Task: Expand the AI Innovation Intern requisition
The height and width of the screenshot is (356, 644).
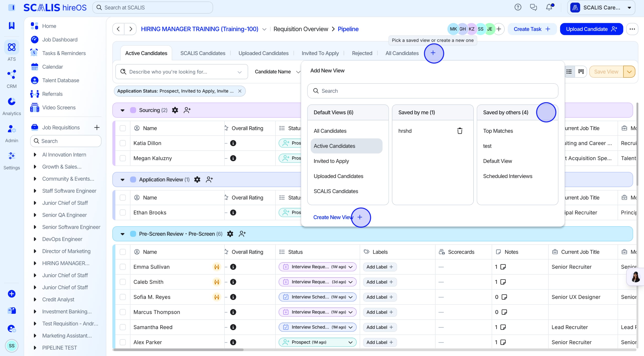Action: 35,155
